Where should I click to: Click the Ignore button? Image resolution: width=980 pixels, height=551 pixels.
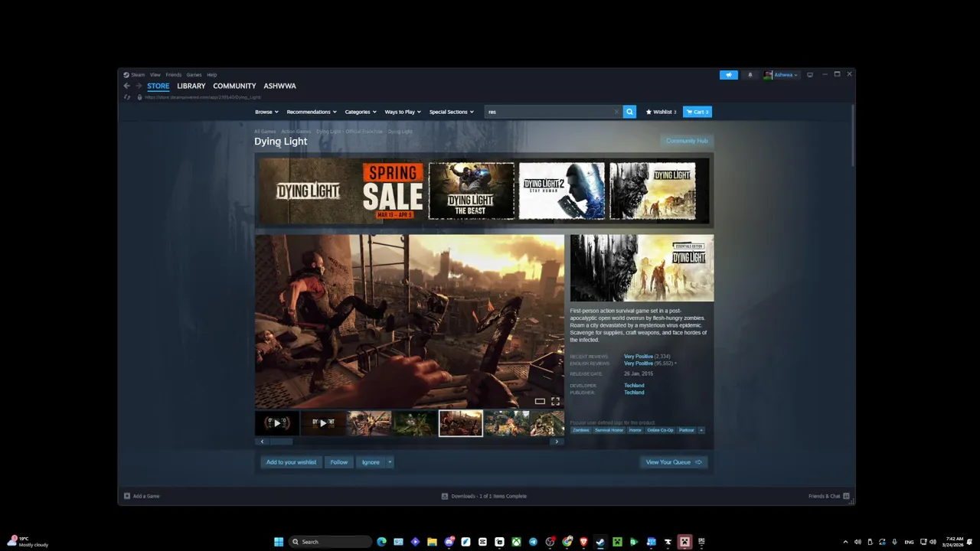(x=371, y=462)
